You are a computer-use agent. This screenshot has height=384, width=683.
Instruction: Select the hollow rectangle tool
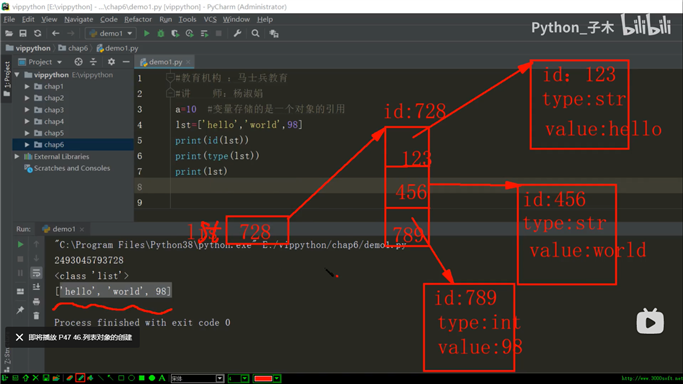(121, 378)
